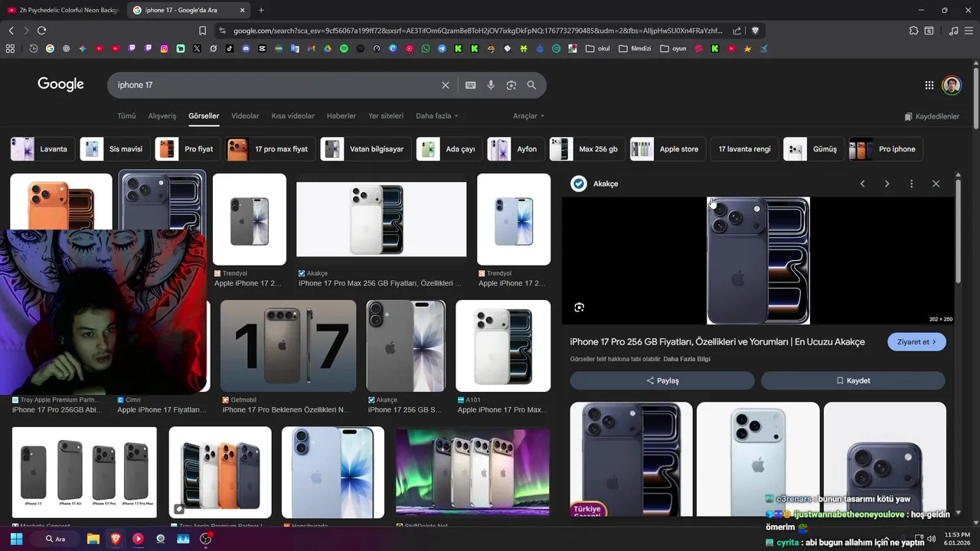Open the Brave main menu hamburger
980x551 pixels.
pyautogui.click(x=969, y=31)
